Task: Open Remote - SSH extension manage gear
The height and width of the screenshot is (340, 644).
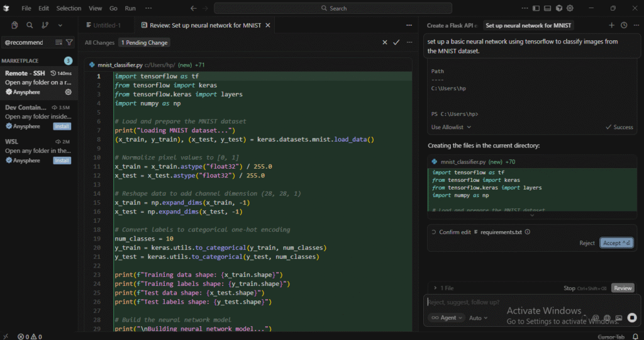Action: click(x=69, y=92)
